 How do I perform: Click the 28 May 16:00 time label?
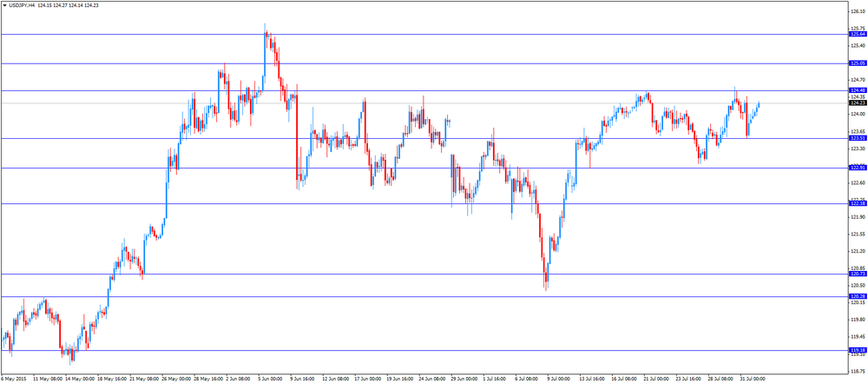[x=207, y=379]
